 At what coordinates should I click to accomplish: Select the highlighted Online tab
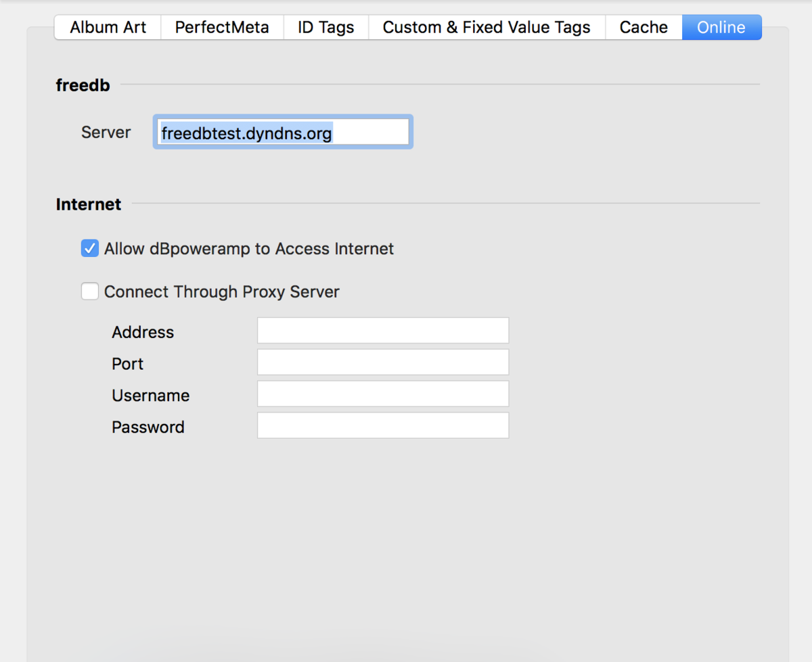coord(720,27)
